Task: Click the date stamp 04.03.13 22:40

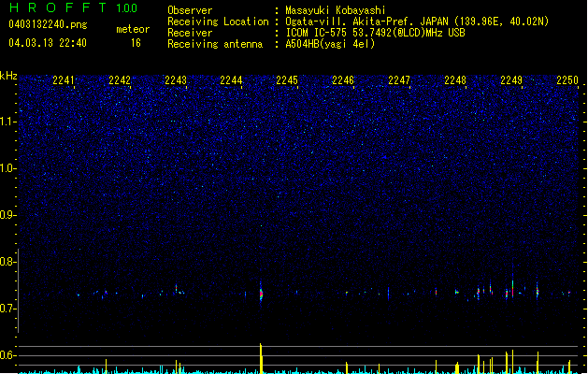Action: [48, 43]
